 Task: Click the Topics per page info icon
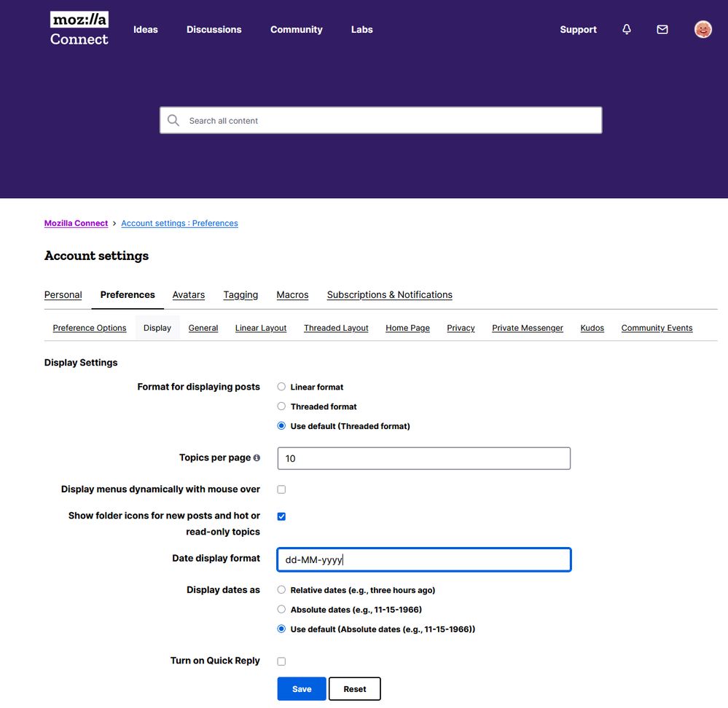(x=257, y=458)
